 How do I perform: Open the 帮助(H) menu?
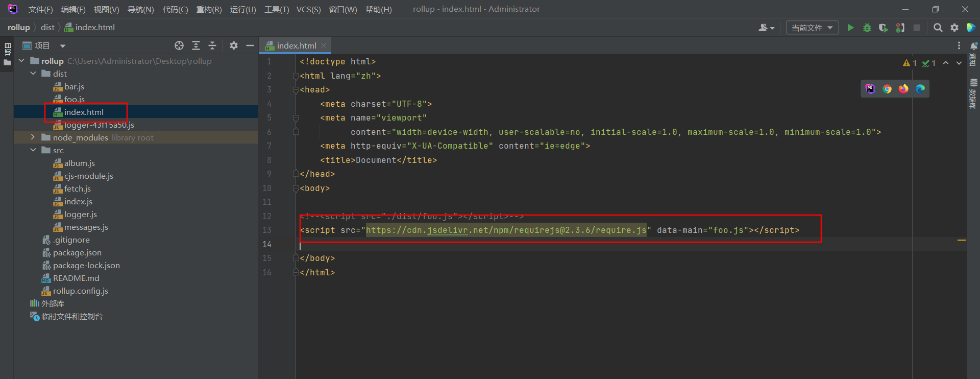pyautogui.click(x=378, y=9)
